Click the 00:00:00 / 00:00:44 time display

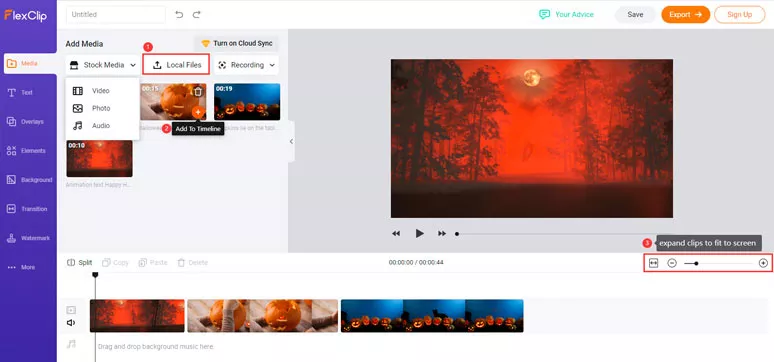coord(416,263)
